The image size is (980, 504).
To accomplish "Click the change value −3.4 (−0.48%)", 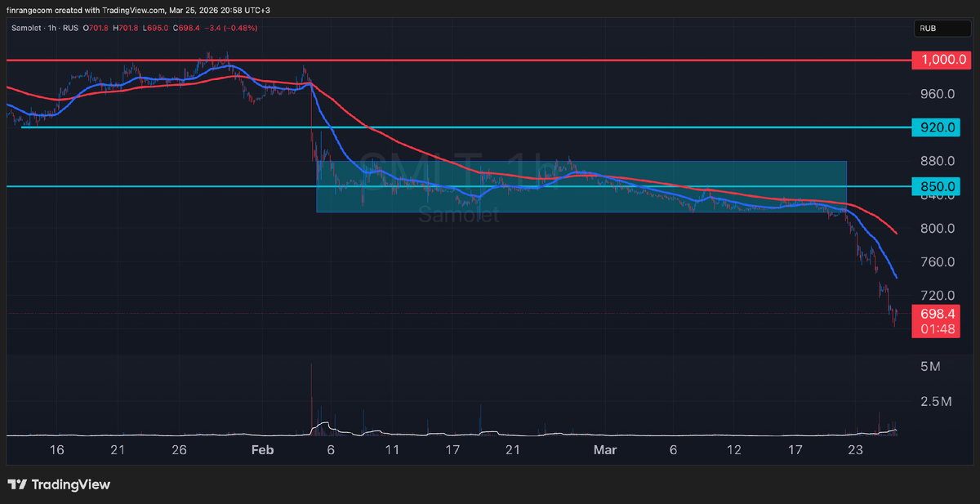I will 231,28.
